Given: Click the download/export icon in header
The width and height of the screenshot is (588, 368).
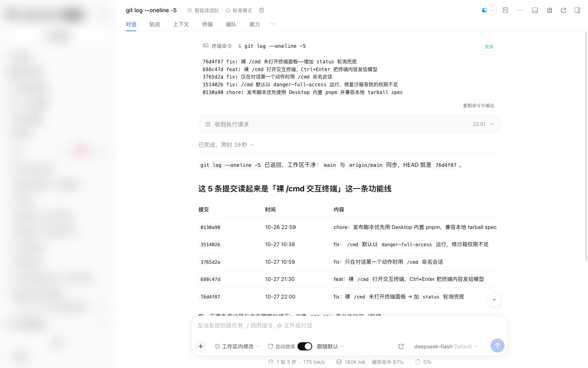Looking at the screenshot, I should (x=550, y=10).
